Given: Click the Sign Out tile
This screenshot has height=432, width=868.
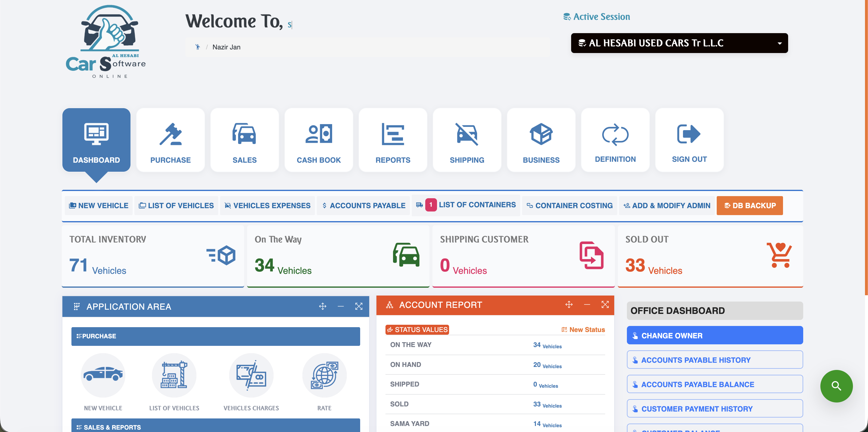Looking at the screenshot, I should pyautogui.click(x=689, y=140).
